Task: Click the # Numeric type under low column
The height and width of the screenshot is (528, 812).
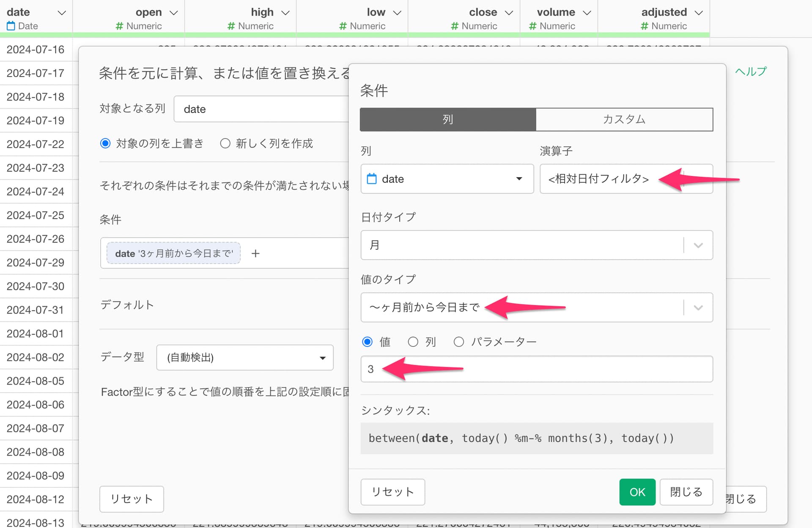Action: click(x=362, y=26)
